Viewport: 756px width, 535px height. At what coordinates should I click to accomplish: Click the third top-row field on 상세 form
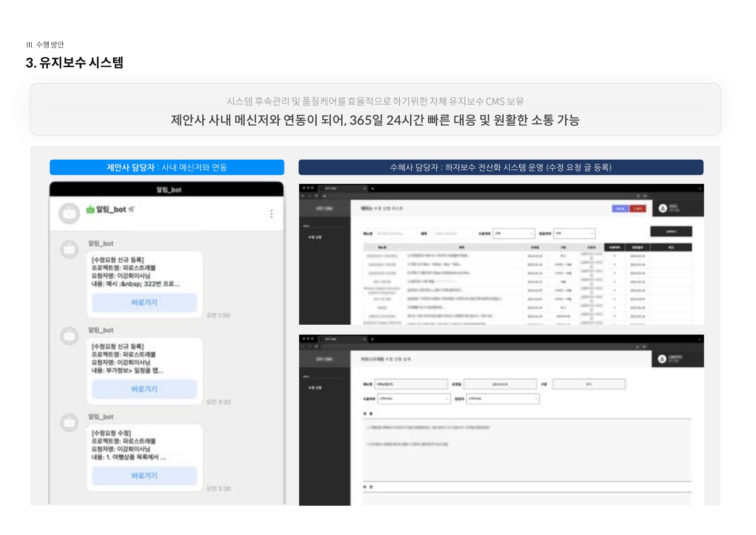coord(589,384)
